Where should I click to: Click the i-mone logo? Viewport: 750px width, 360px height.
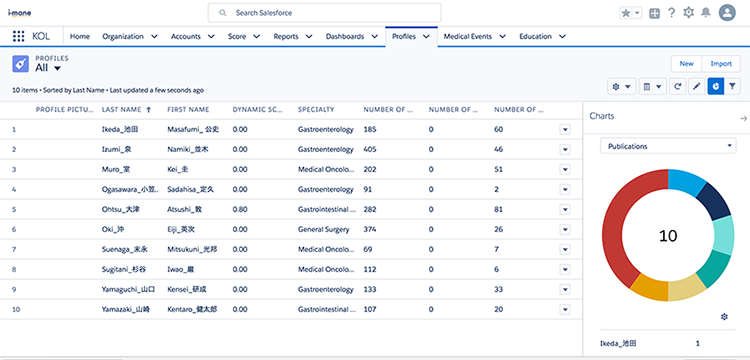tap(20, 13)
